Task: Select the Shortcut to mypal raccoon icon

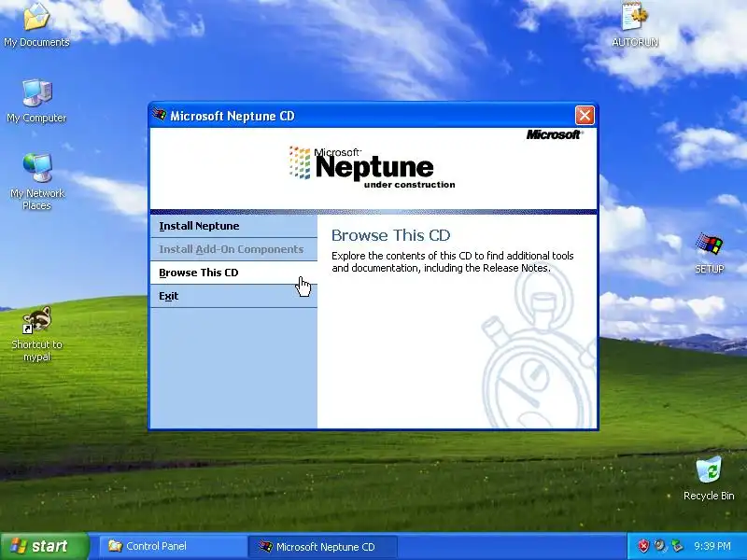Action: (x=36, y=333)
